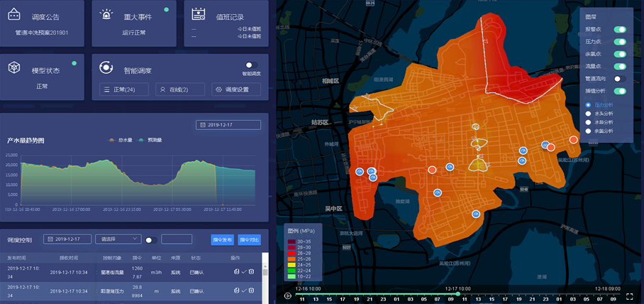Click the 25~26 orange legend swatch

click(x=292, y=259)
